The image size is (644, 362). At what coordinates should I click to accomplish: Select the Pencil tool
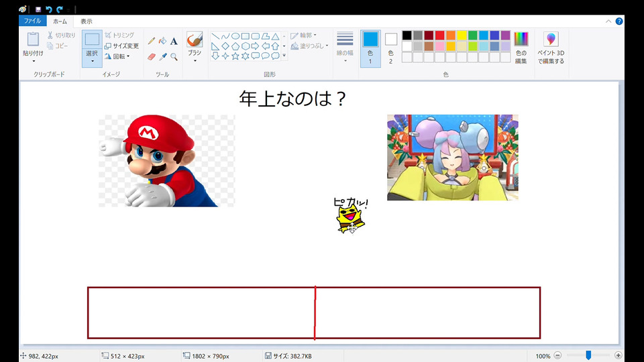pyautogui.click(x=152, y=41)
